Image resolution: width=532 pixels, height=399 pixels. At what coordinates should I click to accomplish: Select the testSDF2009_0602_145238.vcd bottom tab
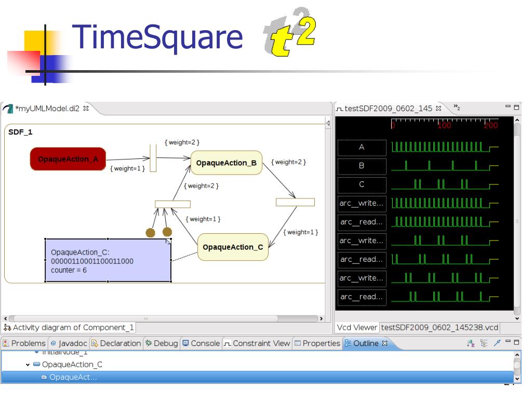(440, 327)
